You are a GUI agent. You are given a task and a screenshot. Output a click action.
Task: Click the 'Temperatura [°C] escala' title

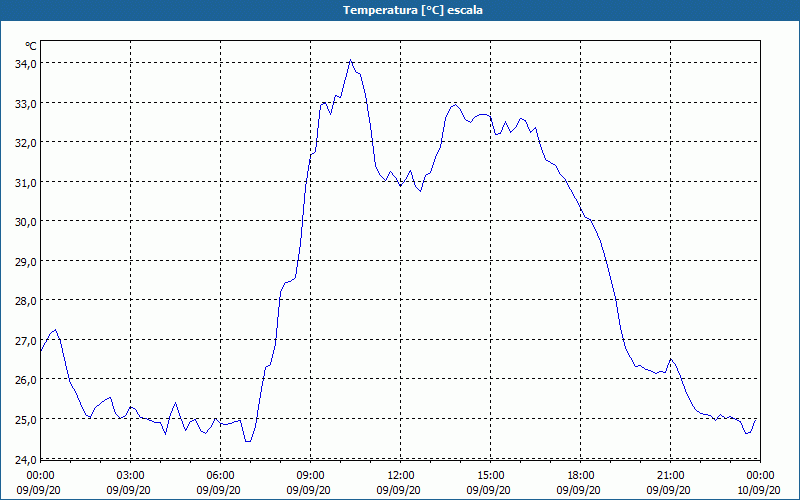[x=412, y=10]
